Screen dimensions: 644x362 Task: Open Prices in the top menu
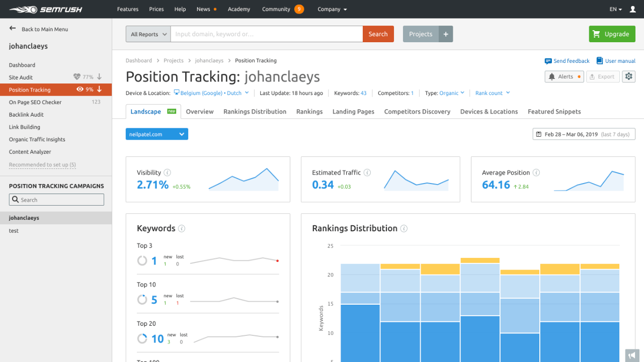[156, 9]
